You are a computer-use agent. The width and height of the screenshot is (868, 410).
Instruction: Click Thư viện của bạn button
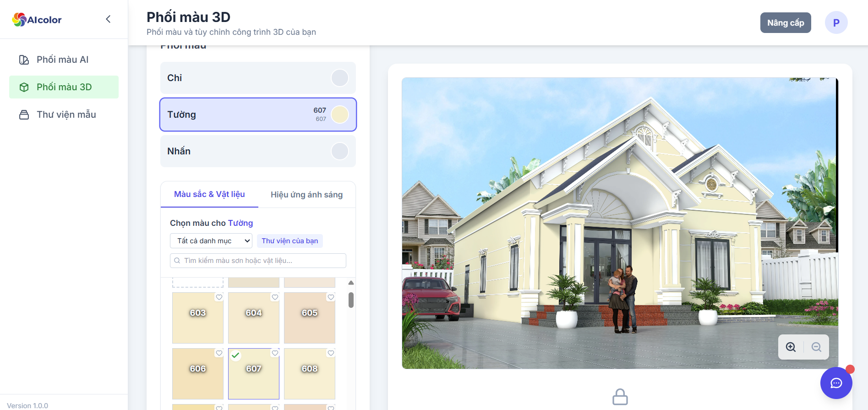290,241
